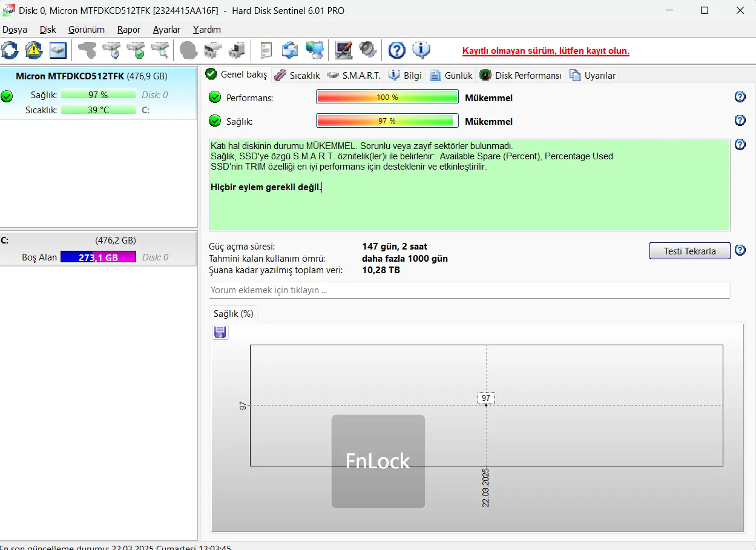756x550 pixels.
Task: Click the document report toolbar icon
Action: tap(266, 50)
